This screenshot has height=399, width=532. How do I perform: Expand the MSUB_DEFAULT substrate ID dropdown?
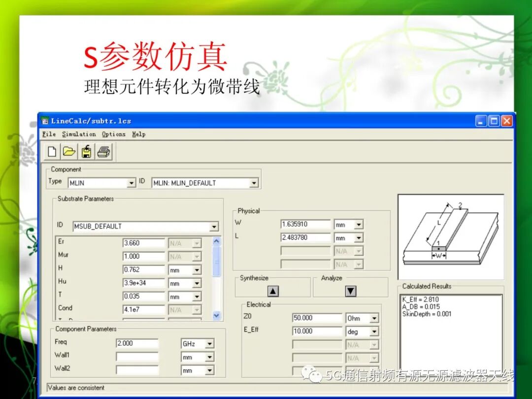coord(214,226)
